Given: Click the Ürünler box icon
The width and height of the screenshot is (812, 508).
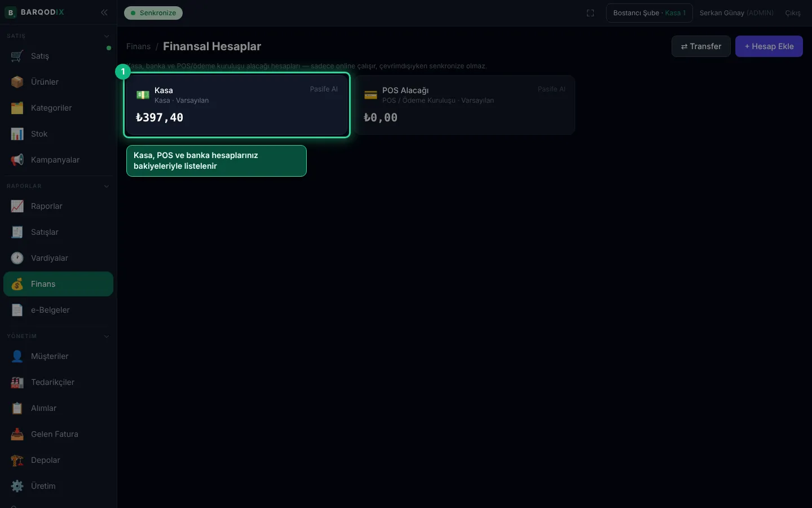Looking at the screenshot, I should tap(17, 82).
